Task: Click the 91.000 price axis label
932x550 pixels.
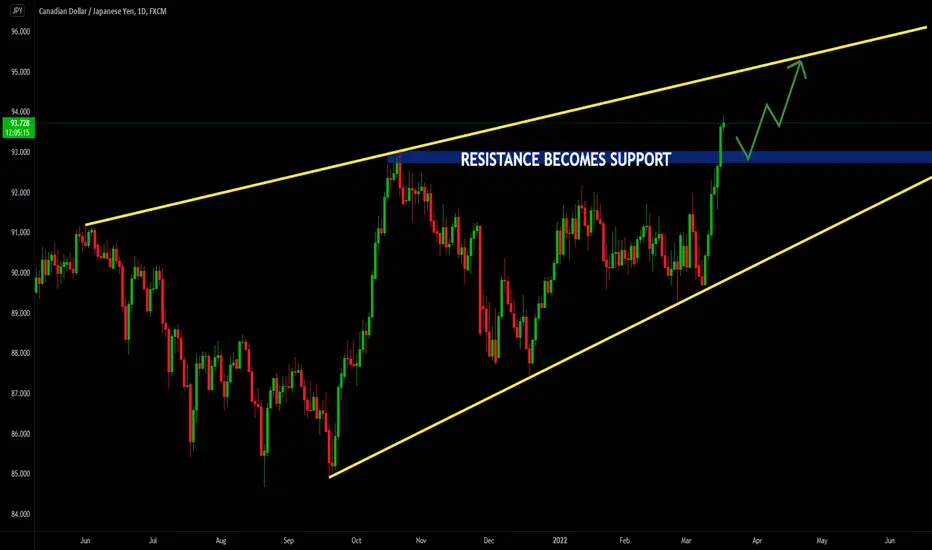Action: point(20,232)
